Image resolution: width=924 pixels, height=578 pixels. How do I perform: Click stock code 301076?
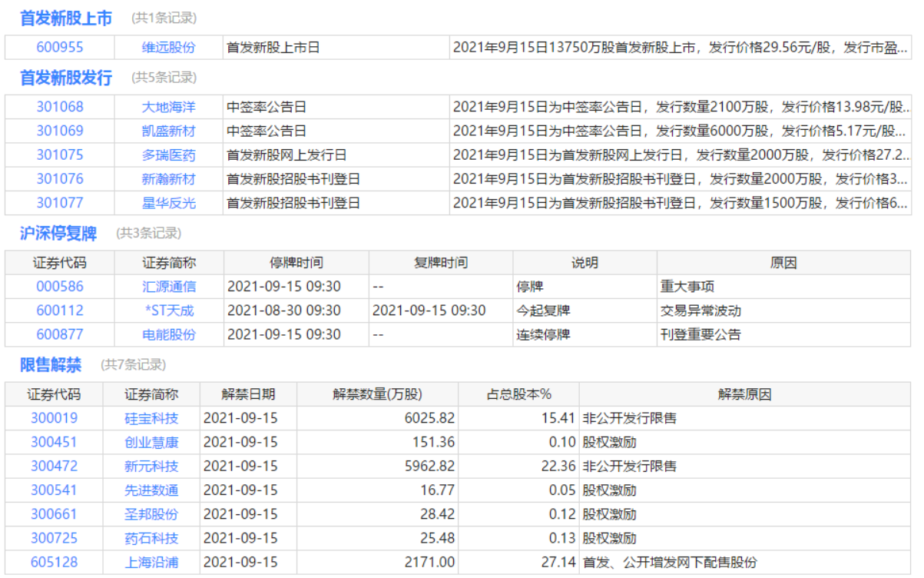60,179
